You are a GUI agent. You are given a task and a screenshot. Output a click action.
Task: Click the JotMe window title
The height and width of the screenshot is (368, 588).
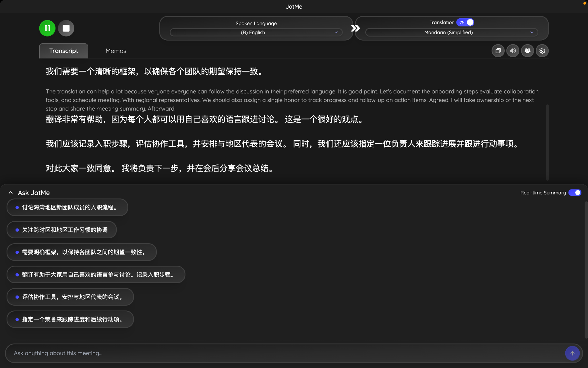pyautogui.click(x=294, y=7)
